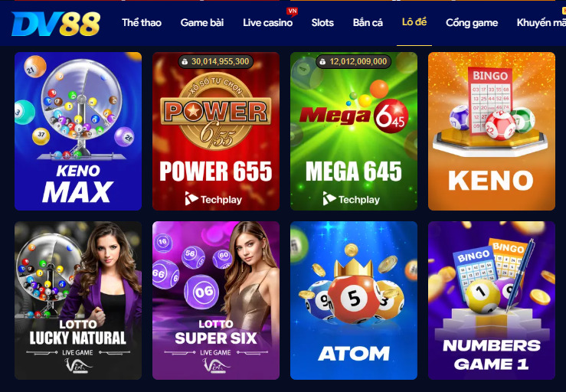The width and height of the screenshot is (566, 392).
Task: Select the Lô đề tab
Action: tap(414, 22)
